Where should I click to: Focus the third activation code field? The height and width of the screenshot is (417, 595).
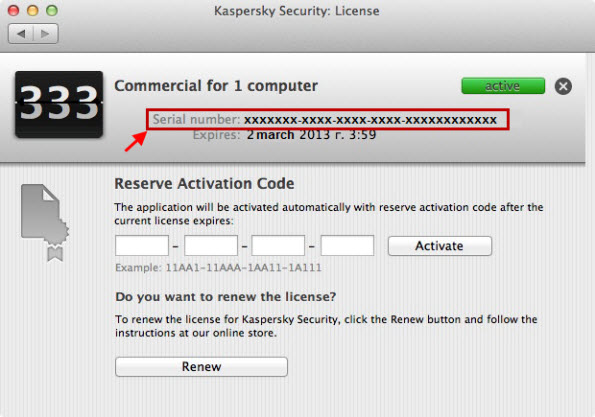coord(278,245)
